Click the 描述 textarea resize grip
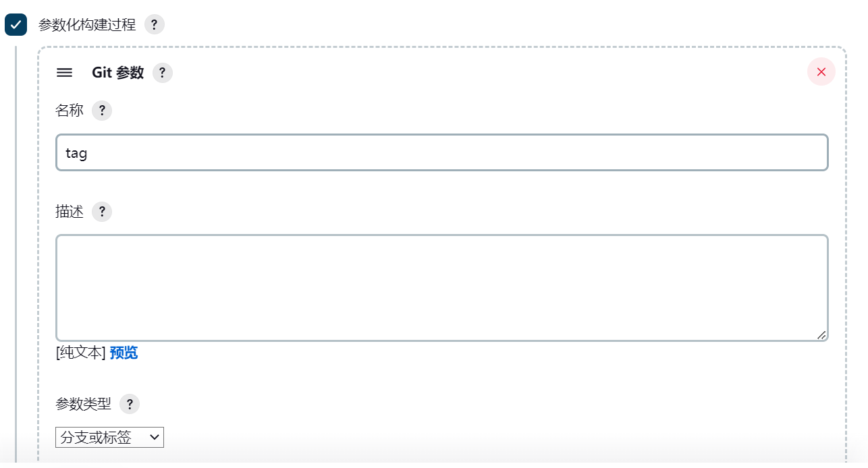The height and width of the screenshot is (468, 868). pos(821,334)
